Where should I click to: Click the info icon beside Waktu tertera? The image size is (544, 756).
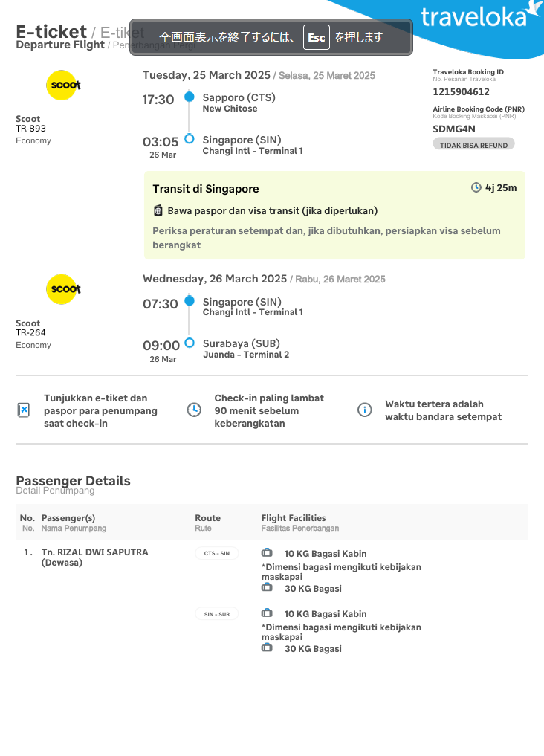click(x=364, y=410)
